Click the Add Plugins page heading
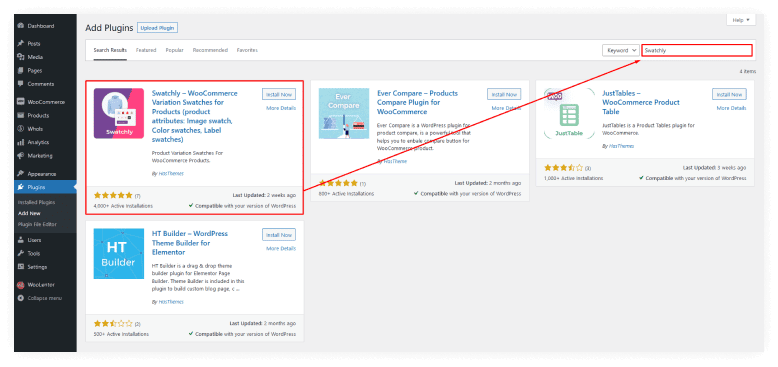The height and width of the screenshot is (367, 778). [109, 28]
